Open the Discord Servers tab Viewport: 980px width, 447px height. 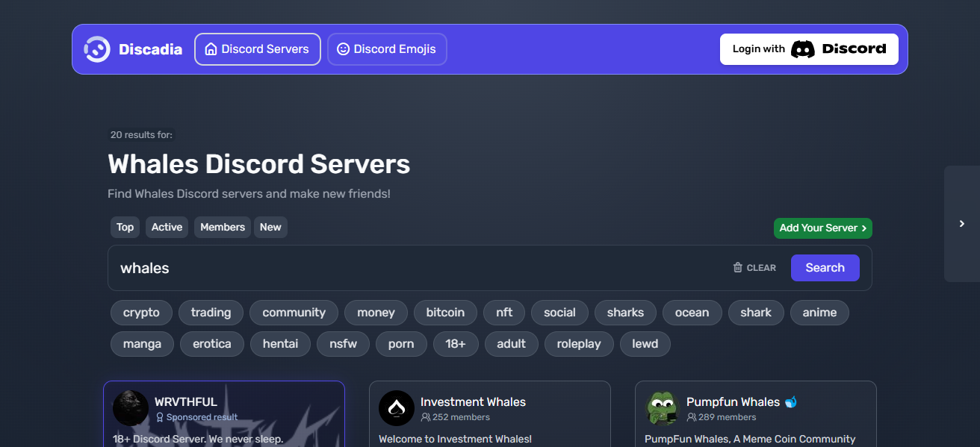tap(258, 49)
